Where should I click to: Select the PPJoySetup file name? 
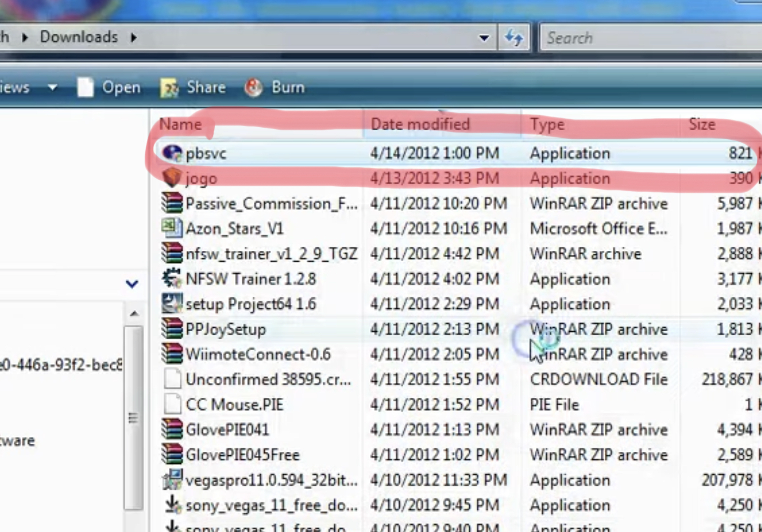click(x=226, y=329)
